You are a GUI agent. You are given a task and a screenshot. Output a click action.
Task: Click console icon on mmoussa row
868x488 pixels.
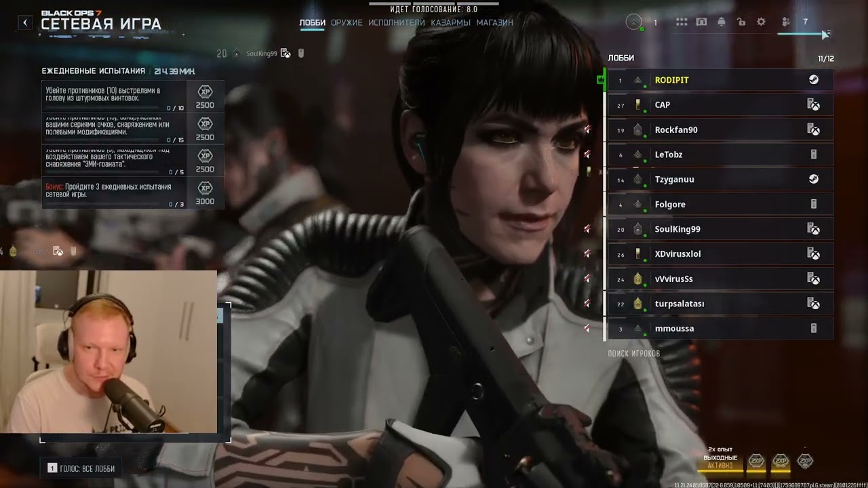tap(814, 328)
